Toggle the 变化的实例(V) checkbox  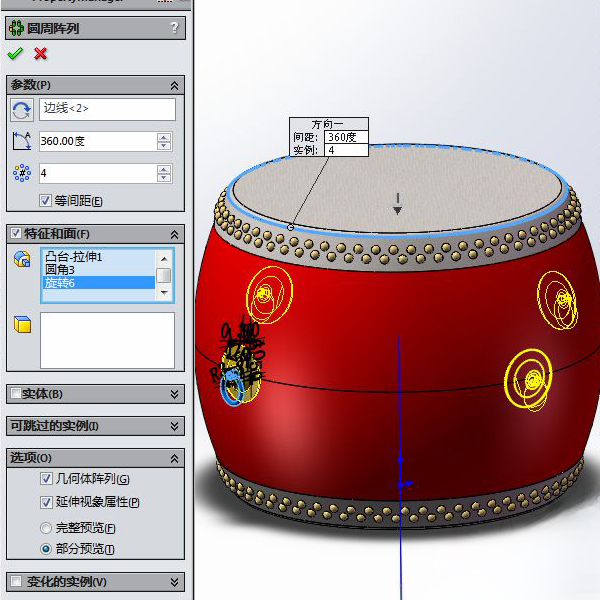point(16,581)
